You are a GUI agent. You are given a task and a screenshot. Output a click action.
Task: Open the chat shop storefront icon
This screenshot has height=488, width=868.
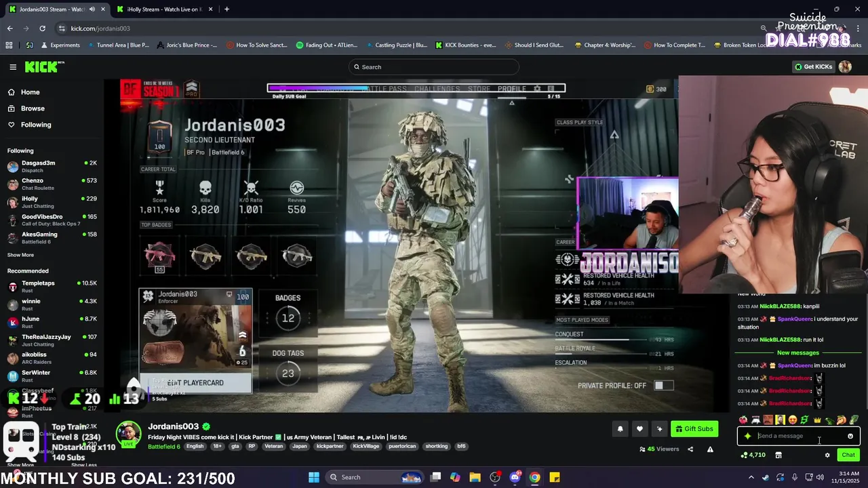(778, 455)
